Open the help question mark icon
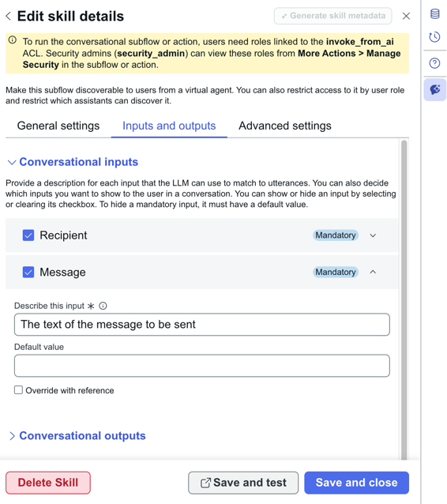 [x=434, y=63]
